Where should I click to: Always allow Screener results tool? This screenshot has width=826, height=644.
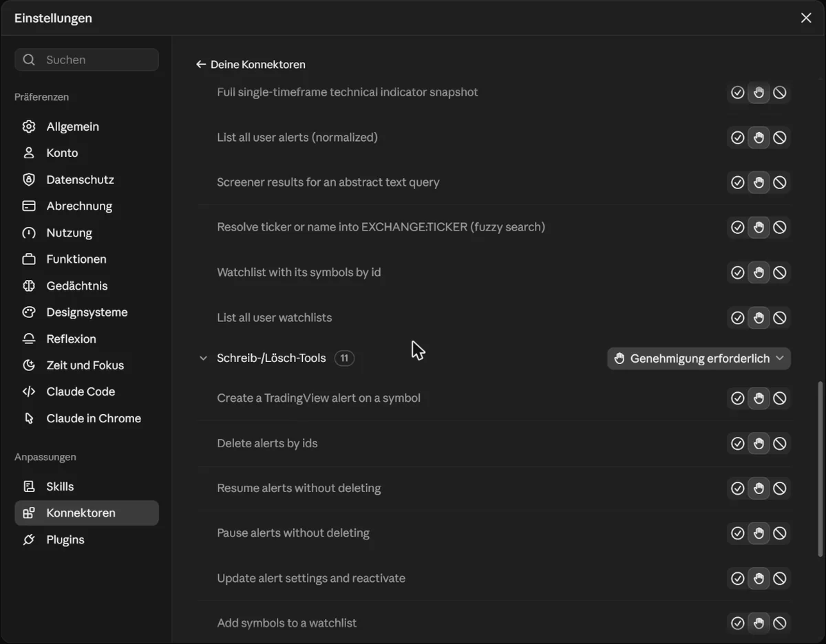[x=738, y=182]
